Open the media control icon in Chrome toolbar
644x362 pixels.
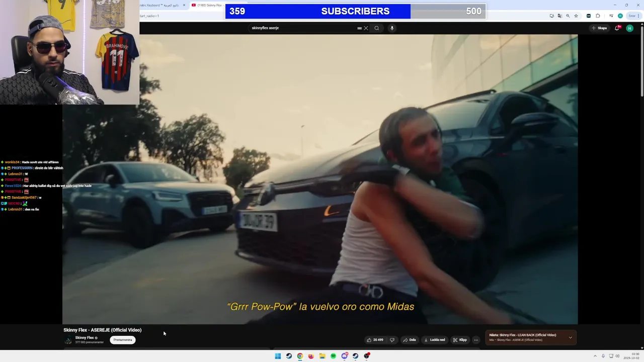click(610, 16)
